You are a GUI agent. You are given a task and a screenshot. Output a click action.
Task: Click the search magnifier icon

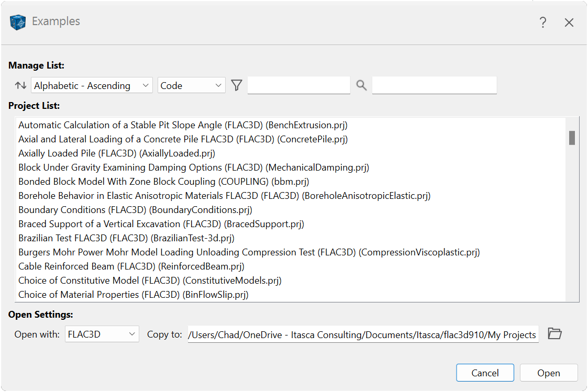click(x=361, y=85)
